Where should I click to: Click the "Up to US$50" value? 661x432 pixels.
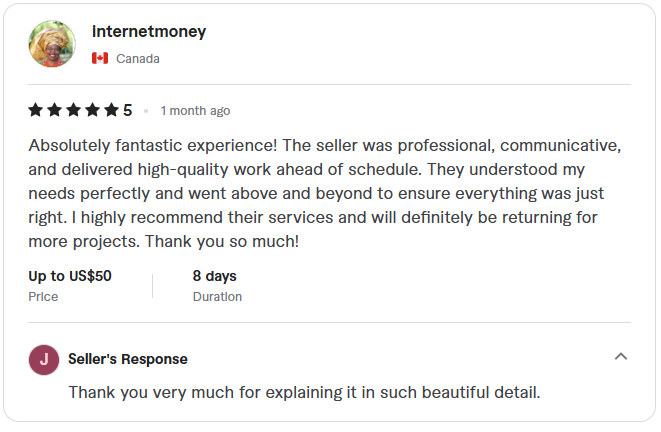pyautogui.click(x=70, y=276)
